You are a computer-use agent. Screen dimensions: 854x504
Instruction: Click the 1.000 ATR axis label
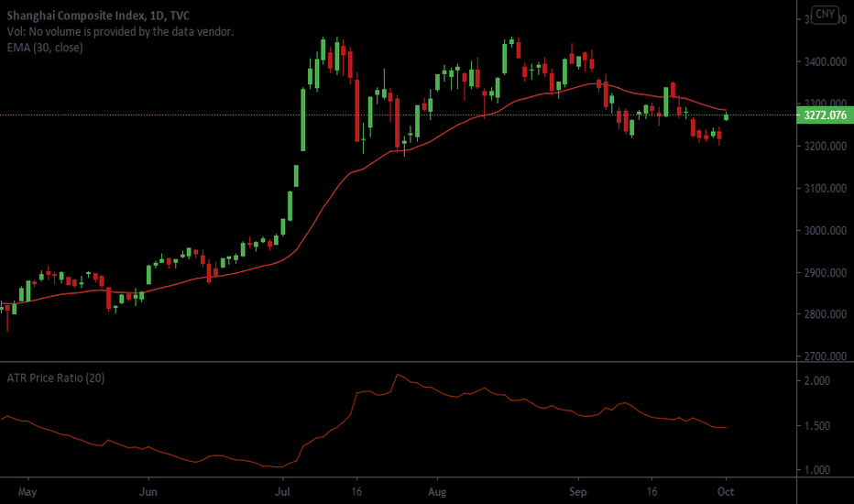(x=817, y=470)
